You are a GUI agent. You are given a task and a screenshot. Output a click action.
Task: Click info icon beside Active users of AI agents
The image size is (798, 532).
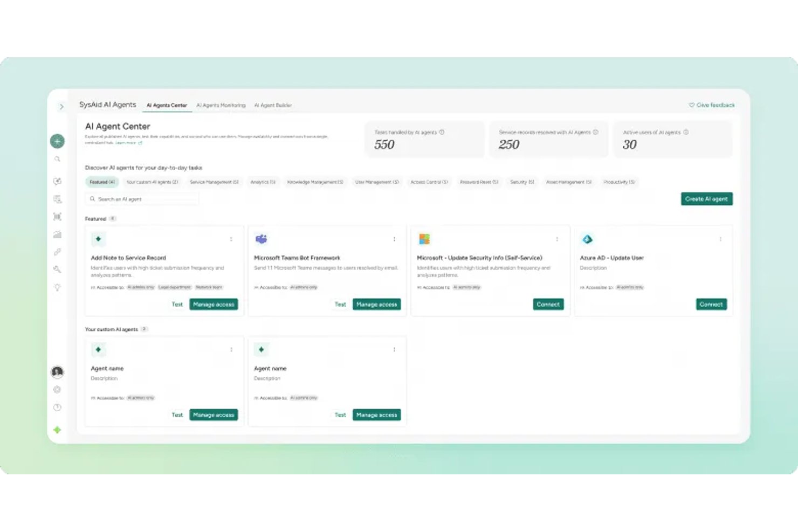pyautogui.click(x=686, y=132)
